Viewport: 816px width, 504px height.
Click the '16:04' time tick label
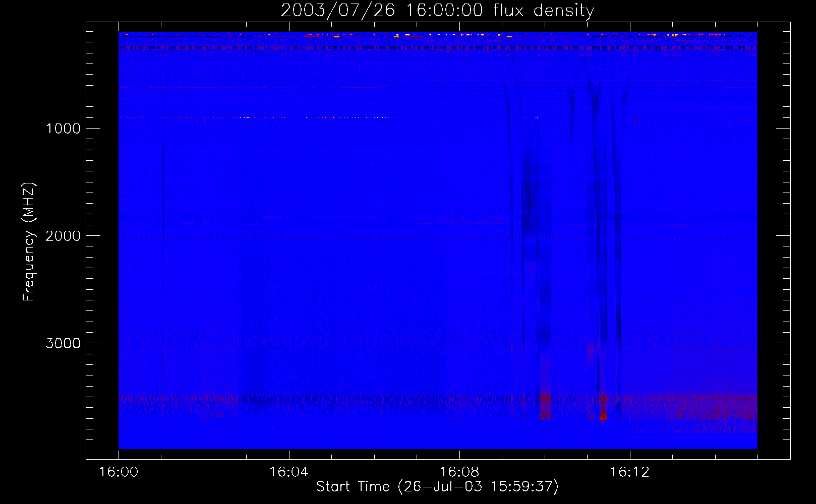(288, 472)
